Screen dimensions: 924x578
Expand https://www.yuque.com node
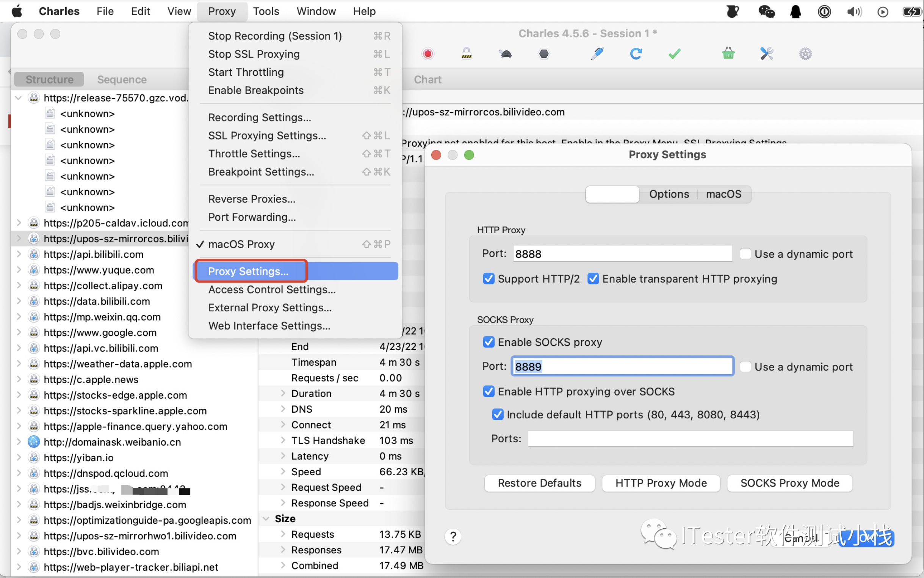18,270
